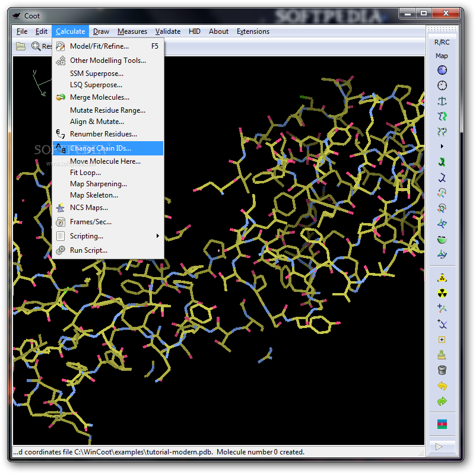This screenshot has height=474, width=476.
Task: Open the File menu
Action: pos(22,31)
